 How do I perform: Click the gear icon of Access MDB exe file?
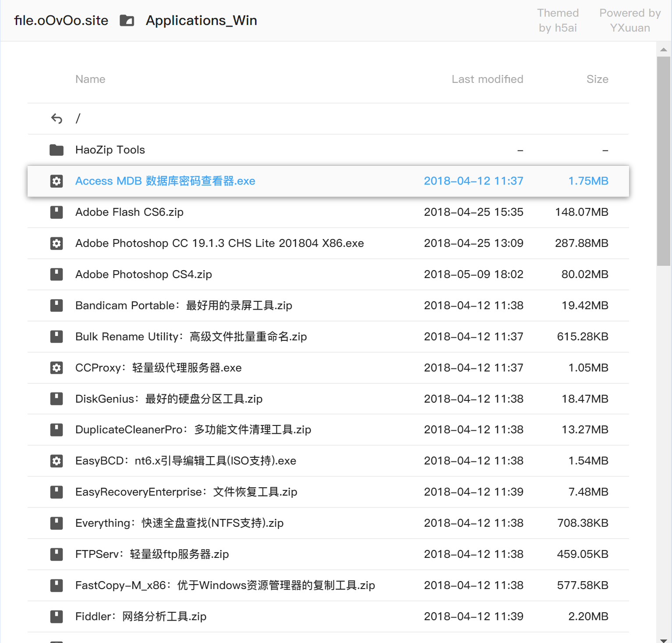(57, 181)
